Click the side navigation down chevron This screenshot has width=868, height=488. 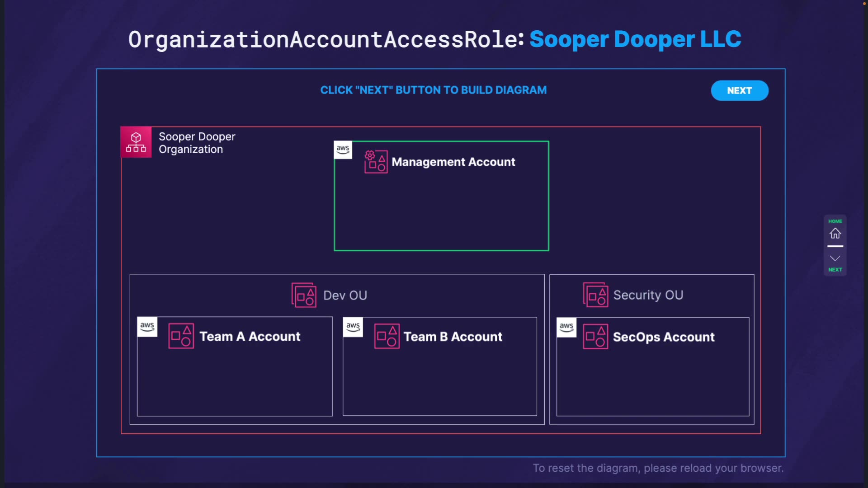[835, 258]
